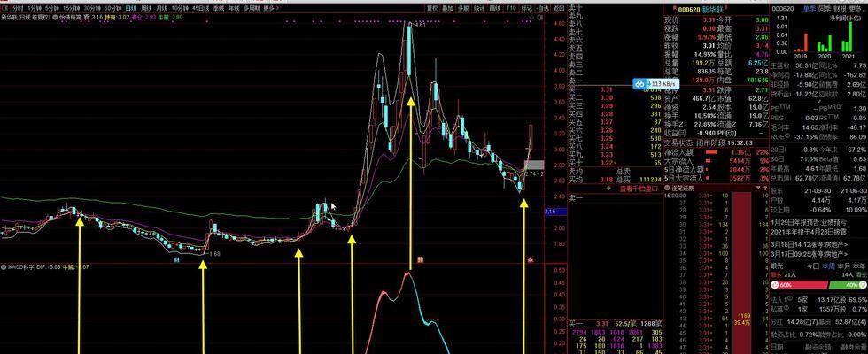This screenshot has width=868, height=354.
Task: Click the jump-to-top arrow in 逐笔还原 header
Action: [x=765, y=188]
